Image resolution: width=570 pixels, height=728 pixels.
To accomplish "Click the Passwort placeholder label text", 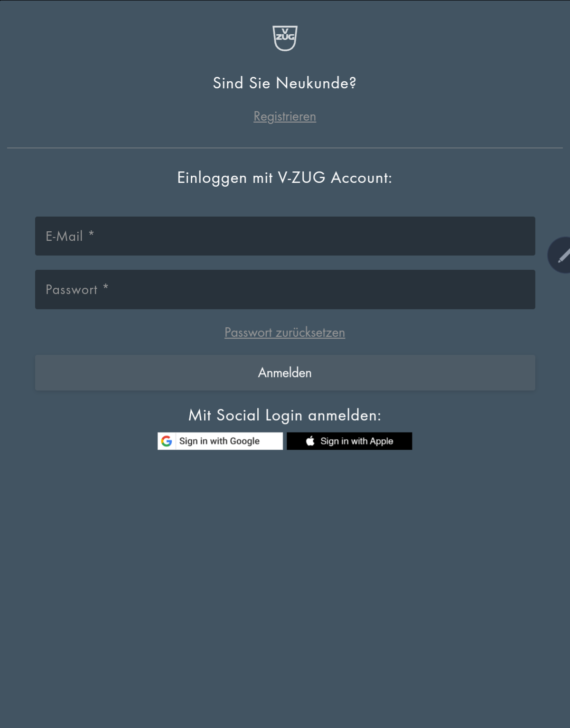I will (x=77, y=290).
